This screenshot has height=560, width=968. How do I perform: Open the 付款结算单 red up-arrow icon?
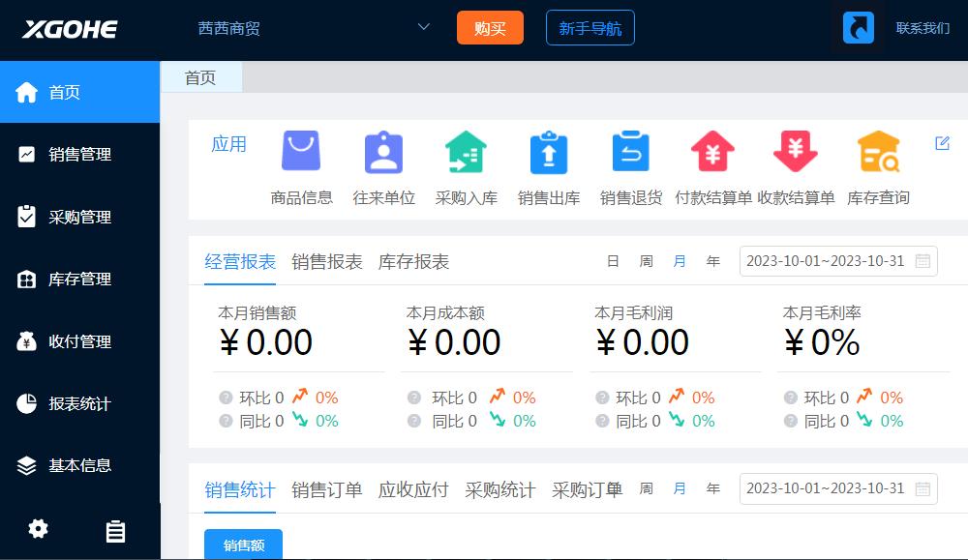pos(713,151)
